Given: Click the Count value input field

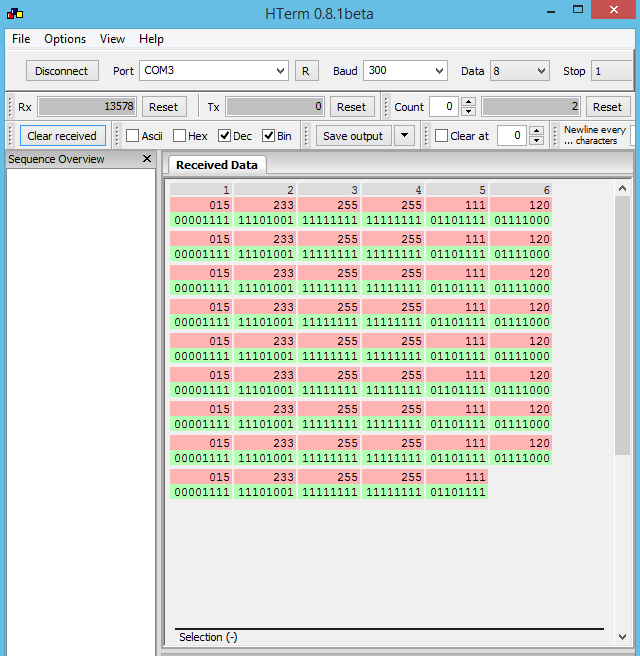Looking at the screenshot, I should [x=444, y=107].
